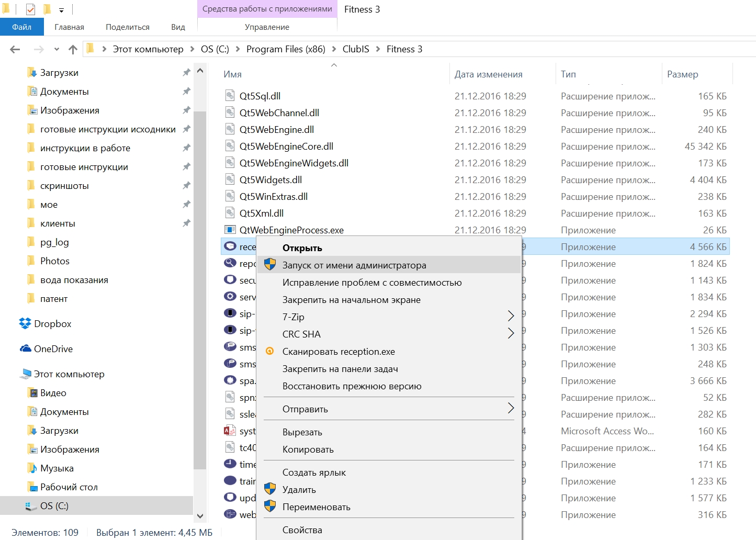Click Program Files (x86) breadcrumb segment
Image resolution: width=756 pixels, height=540 pixels.
tap(286, 49)
